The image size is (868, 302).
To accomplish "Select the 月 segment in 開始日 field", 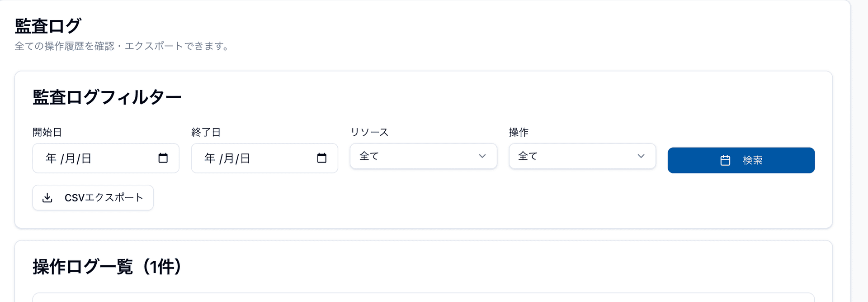I will [70, 158].
